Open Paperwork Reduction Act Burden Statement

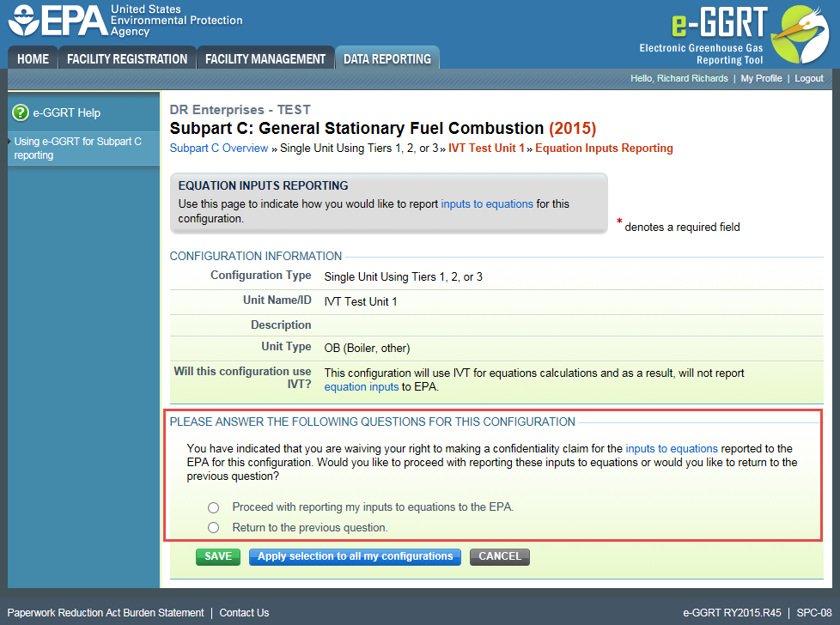pyautogui.click(x=106, y=613)
